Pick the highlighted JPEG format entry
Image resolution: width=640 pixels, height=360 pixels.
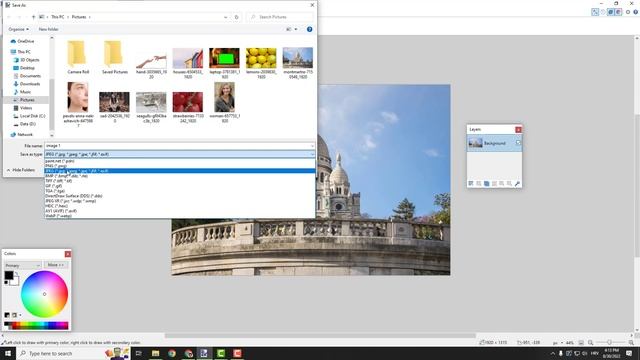[x=180, y=171]
